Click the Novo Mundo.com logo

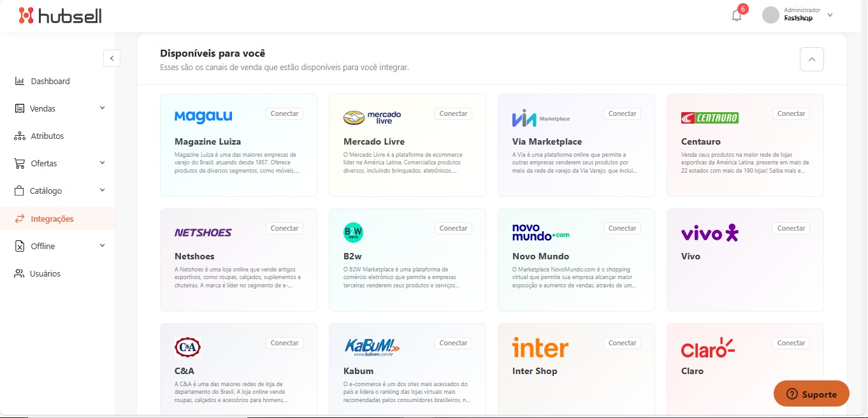541,232
